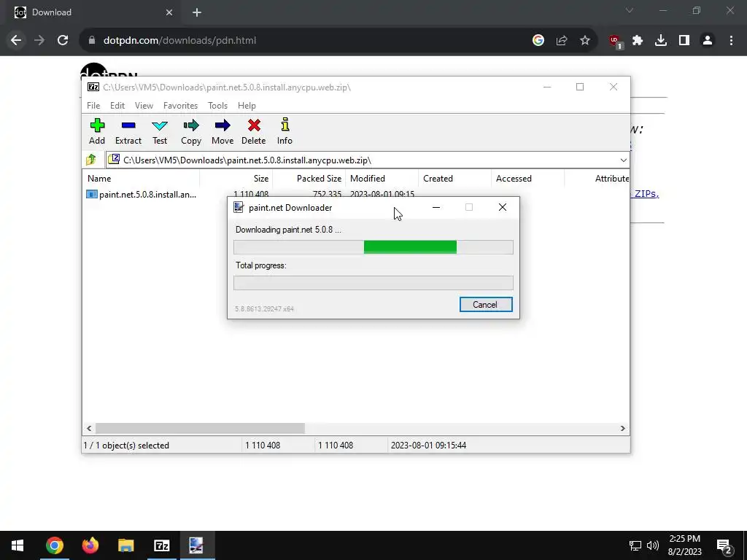This screenshot has height=560, width=747.
Task: Bookmark this page with the star icon
Action: coord(585,41)
